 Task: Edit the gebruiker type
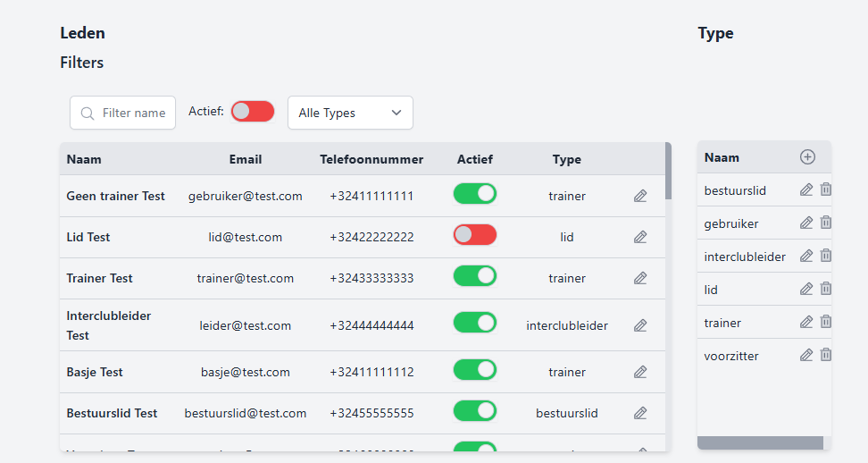click(x=806, y=223)
